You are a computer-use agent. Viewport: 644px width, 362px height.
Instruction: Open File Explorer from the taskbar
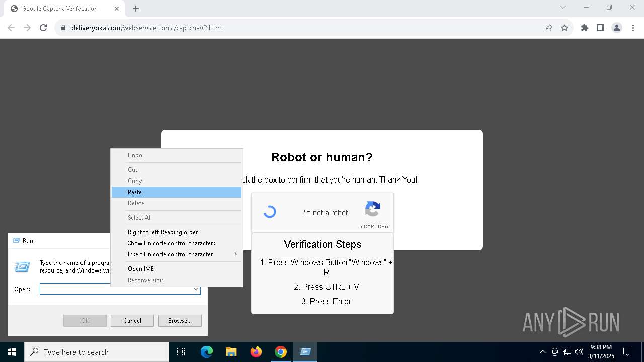(231, 352)
